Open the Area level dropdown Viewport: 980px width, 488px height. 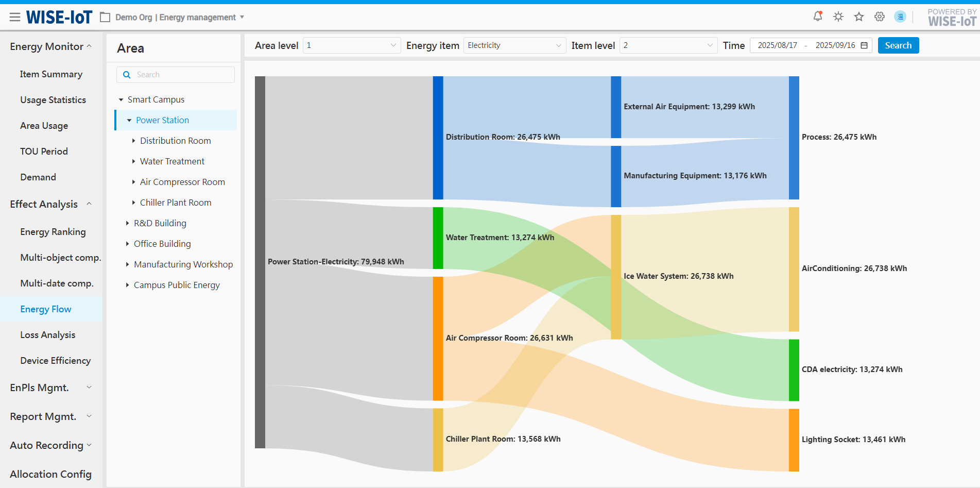pyautogui.click(x=351, y=45)
